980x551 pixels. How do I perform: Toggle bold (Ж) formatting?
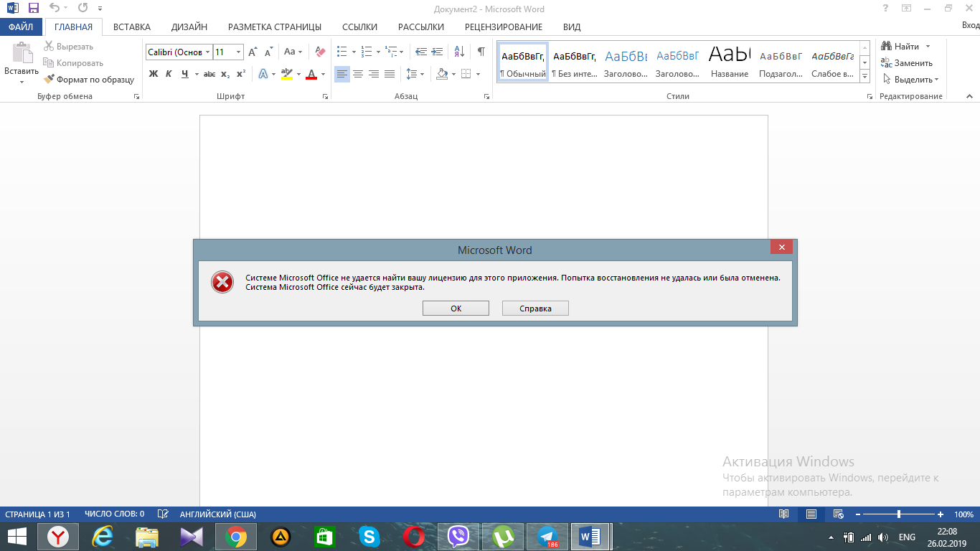point(153,74)
